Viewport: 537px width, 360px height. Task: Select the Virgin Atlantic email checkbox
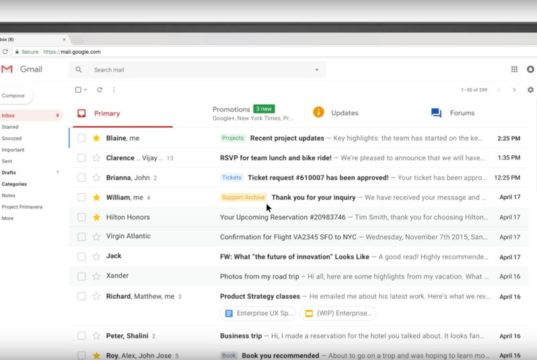(x=82, y=237)
